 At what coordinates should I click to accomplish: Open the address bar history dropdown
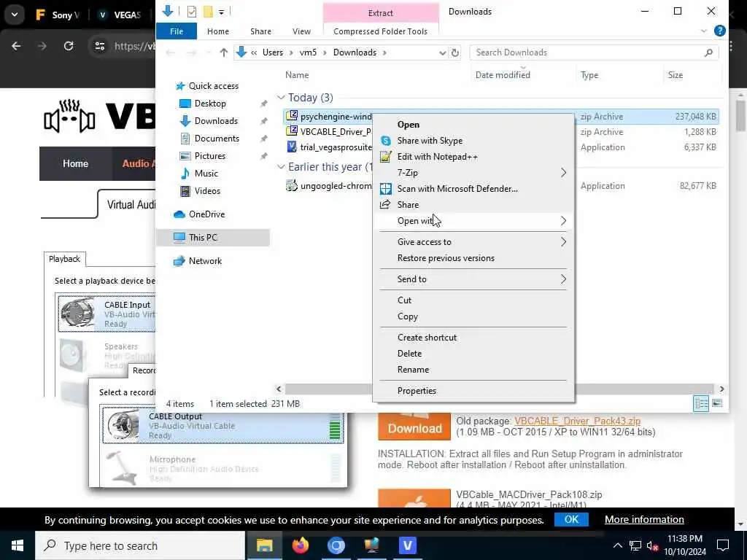pos(443,52)
